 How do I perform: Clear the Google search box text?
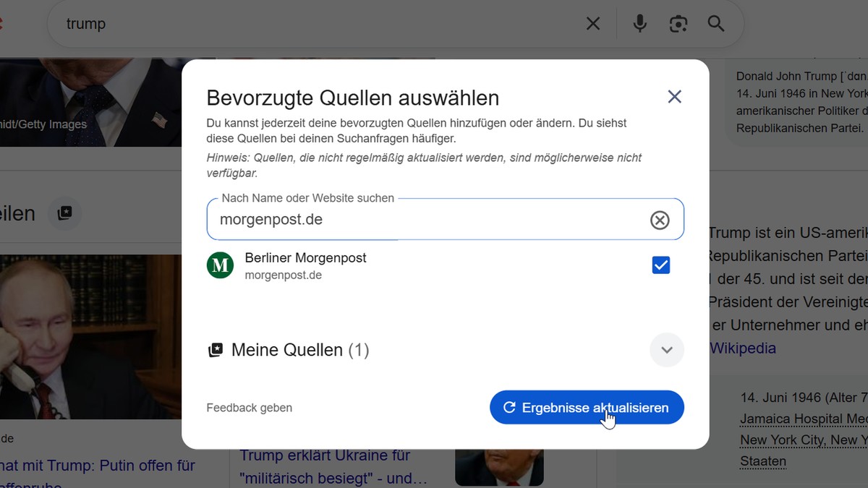(593, 24)
